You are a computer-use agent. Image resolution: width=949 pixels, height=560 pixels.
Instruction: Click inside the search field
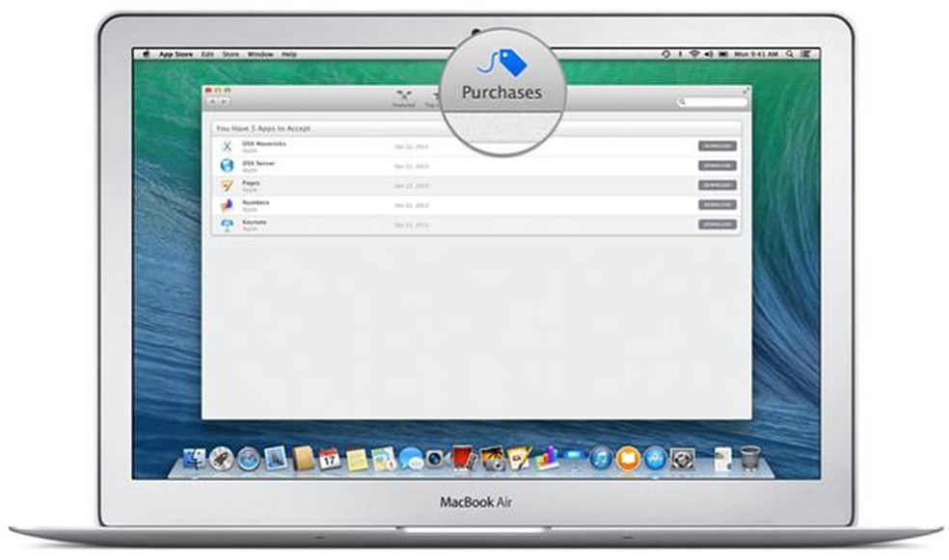[709, 100]
